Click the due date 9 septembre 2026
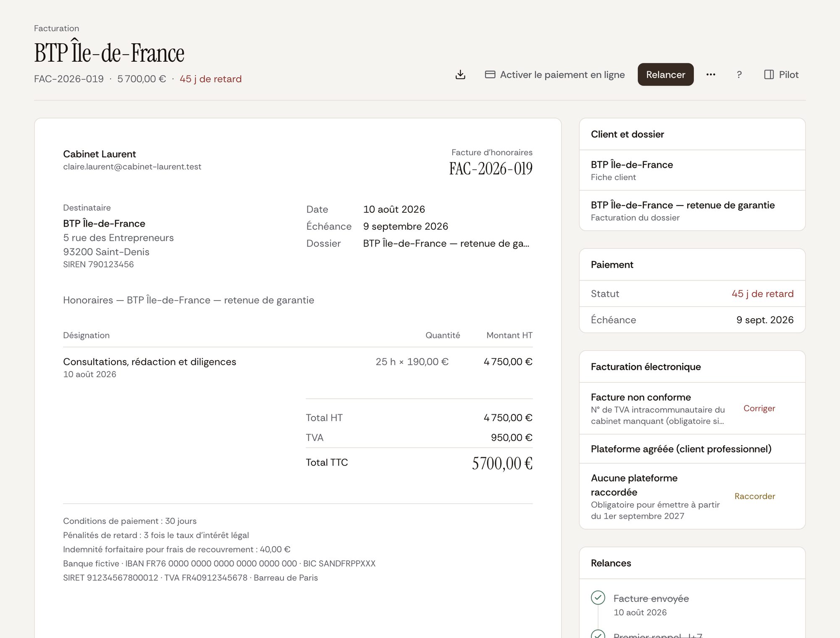Screen dimensions: 840x638 pyautogui.click(x=405, y=226)
